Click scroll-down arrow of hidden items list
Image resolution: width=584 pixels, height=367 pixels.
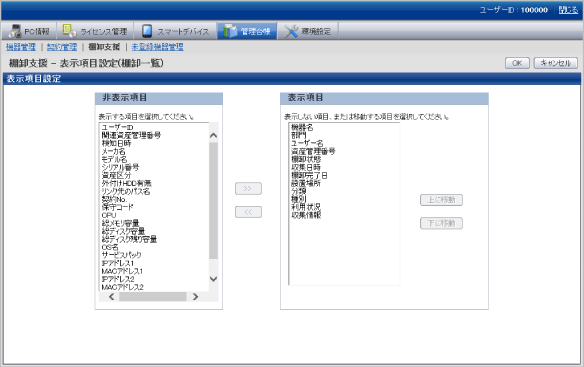point(213,278)
